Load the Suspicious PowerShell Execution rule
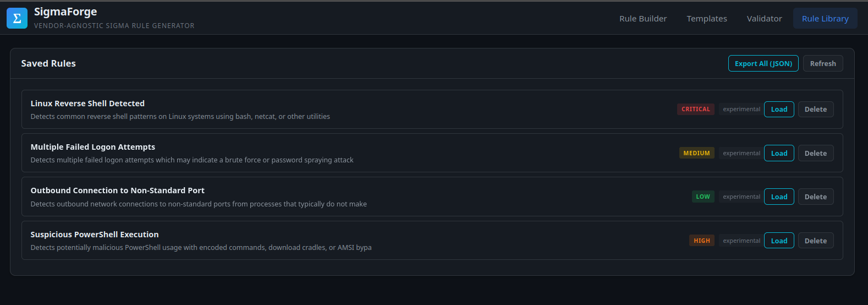 coord(778,241)
